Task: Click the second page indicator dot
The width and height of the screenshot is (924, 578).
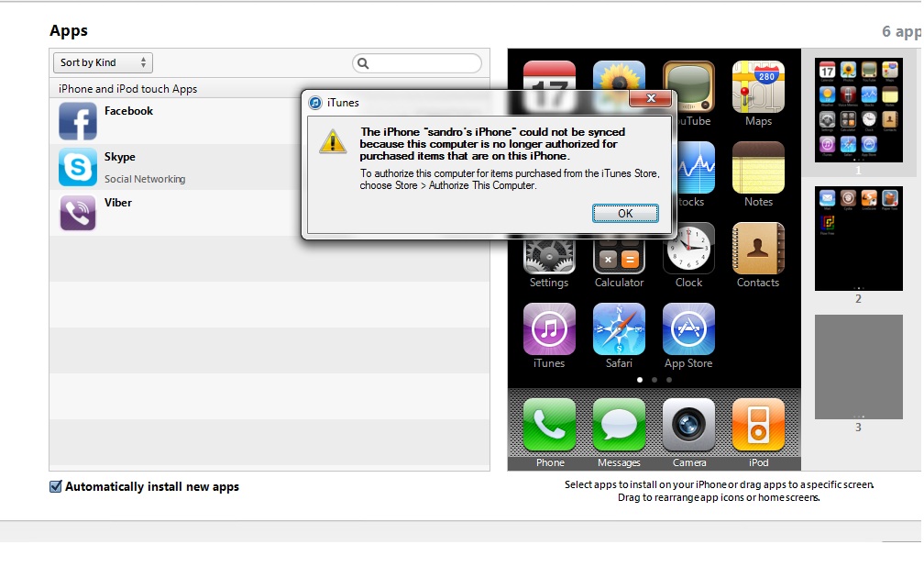Action: click(654, 380)
